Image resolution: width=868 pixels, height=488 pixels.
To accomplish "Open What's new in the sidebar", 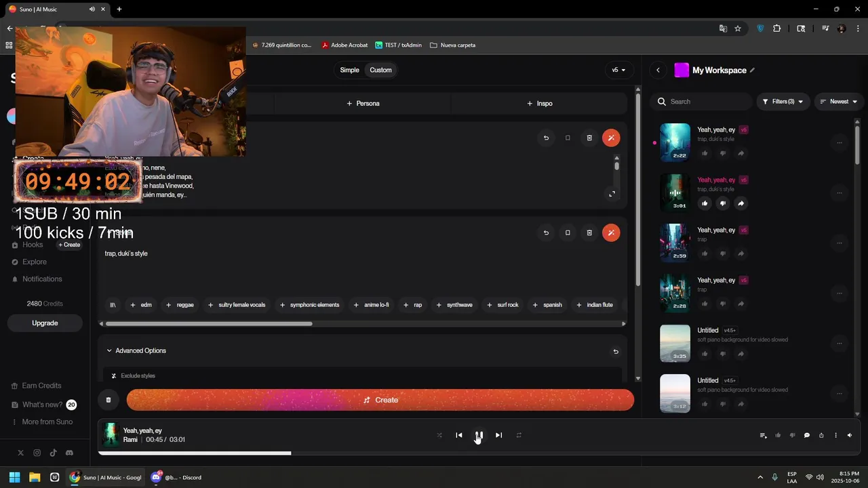I will [43, 405].
